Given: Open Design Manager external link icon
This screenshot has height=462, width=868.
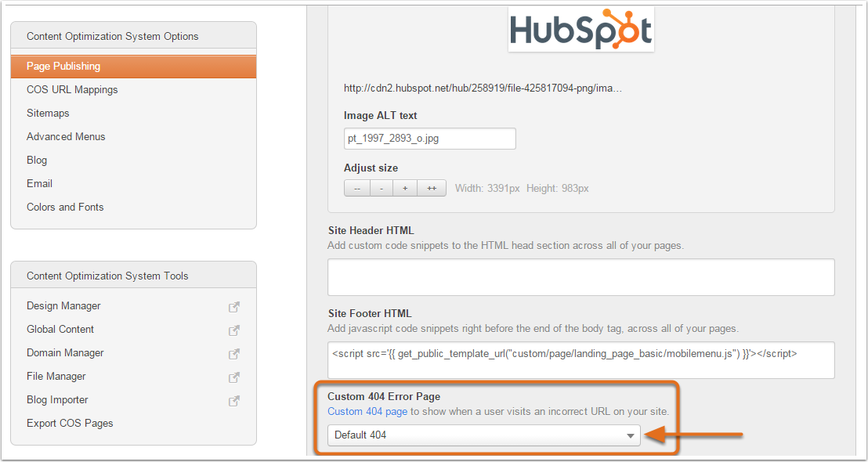Looking at the screenshot, I should click(234, 307).
